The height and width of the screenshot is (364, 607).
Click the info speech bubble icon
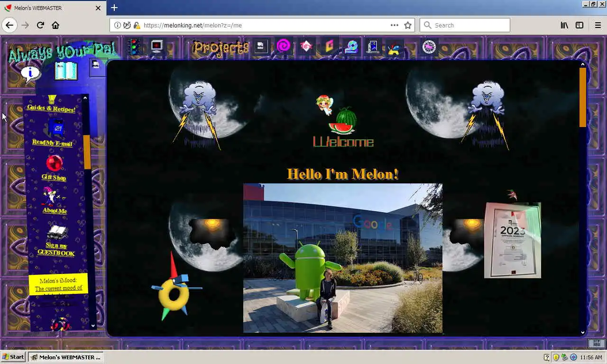[31, 73]
